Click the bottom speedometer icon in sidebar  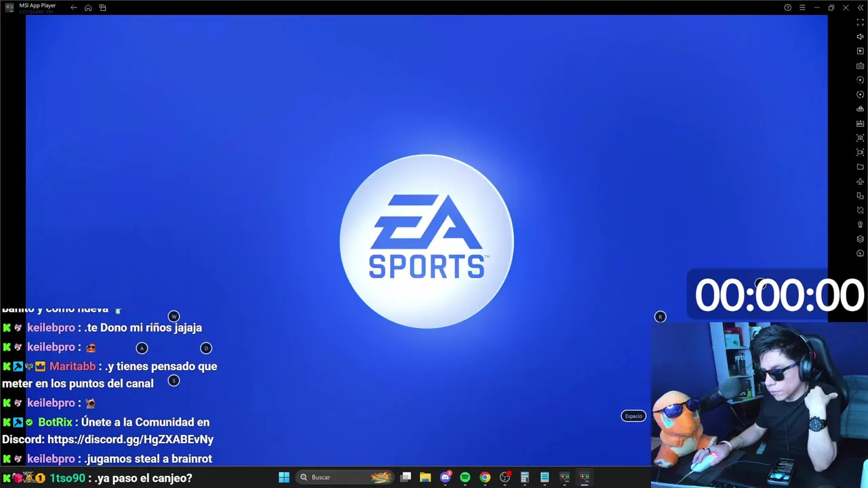[x=861, y=253]
